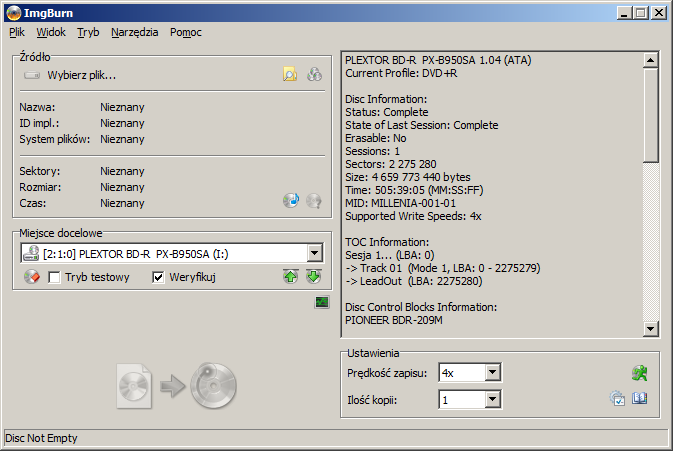Click the Size: 4 659 773 440 bytes line
The height and width of the screenshot is (451, 673).
point(408,177)
